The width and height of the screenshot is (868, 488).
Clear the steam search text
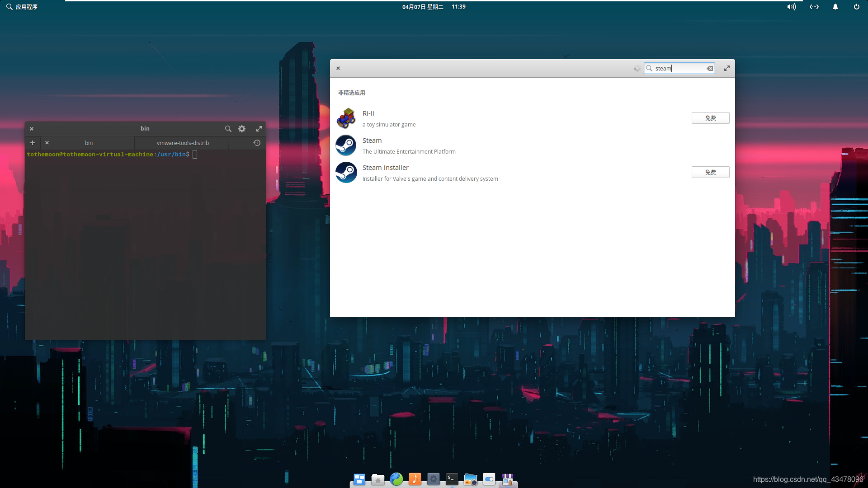coord(710,68)
